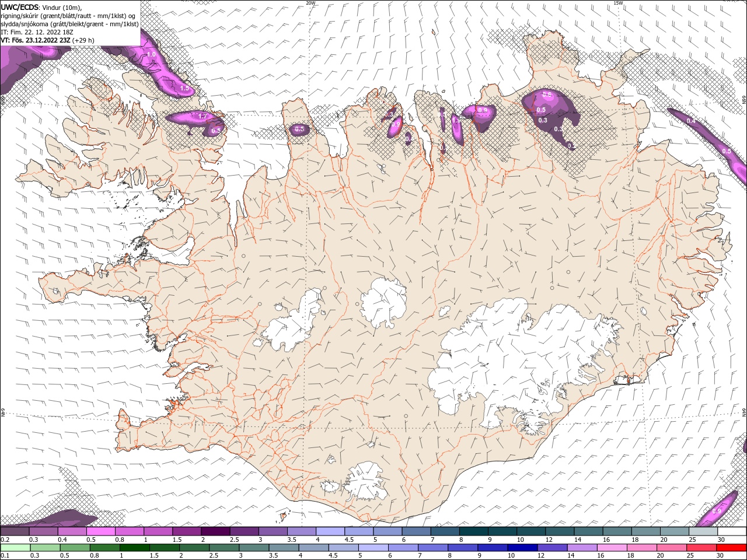Click lower legend pink swatch between 18 and 20
The width and height of the screenshot is (747, 560).
642,547
